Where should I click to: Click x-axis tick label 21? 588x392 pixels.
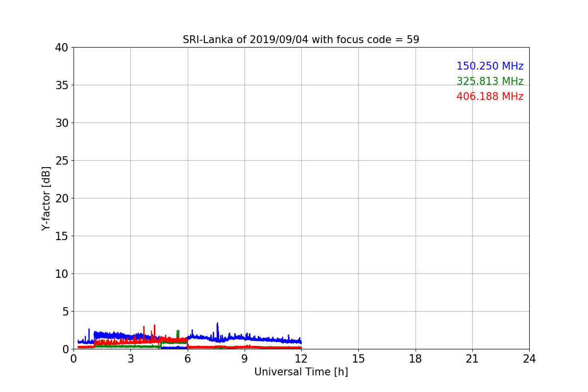tap(472, 359)
